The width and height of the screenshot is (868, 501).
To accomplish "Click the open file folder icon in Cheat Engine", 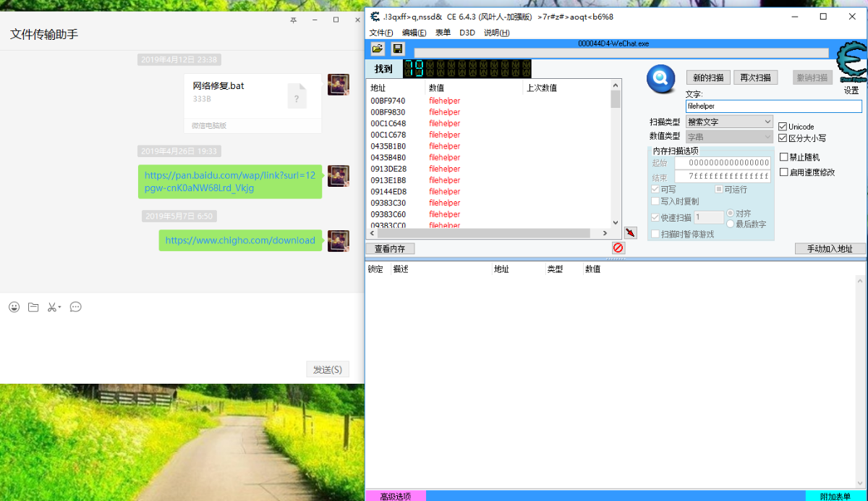I will tap(377, 49).
